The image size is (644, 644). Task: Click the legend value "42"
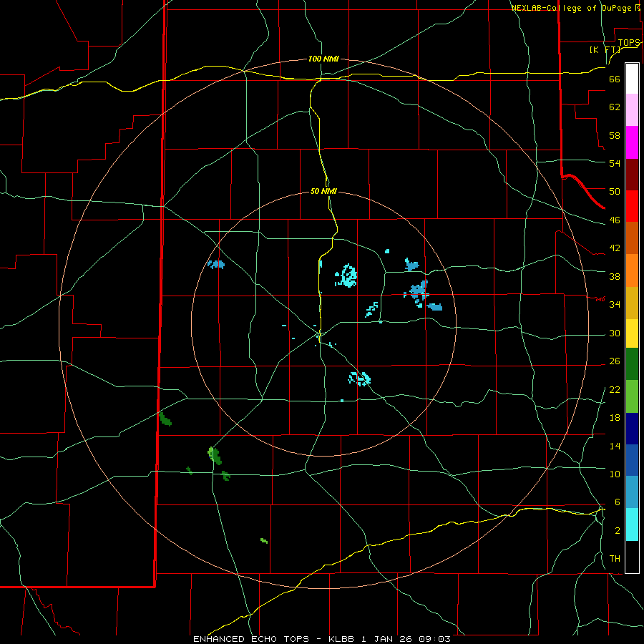[x=615, y=248]
